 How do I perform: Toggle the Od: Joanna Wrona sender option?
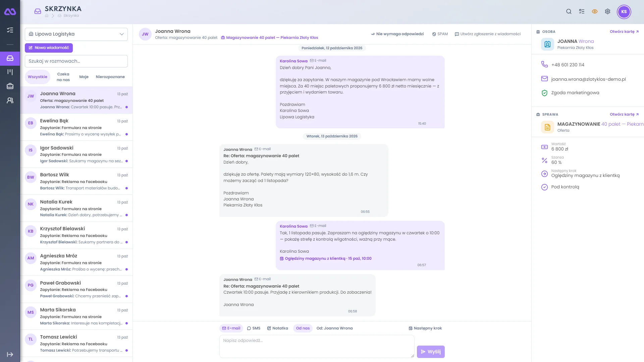(334, 328)
